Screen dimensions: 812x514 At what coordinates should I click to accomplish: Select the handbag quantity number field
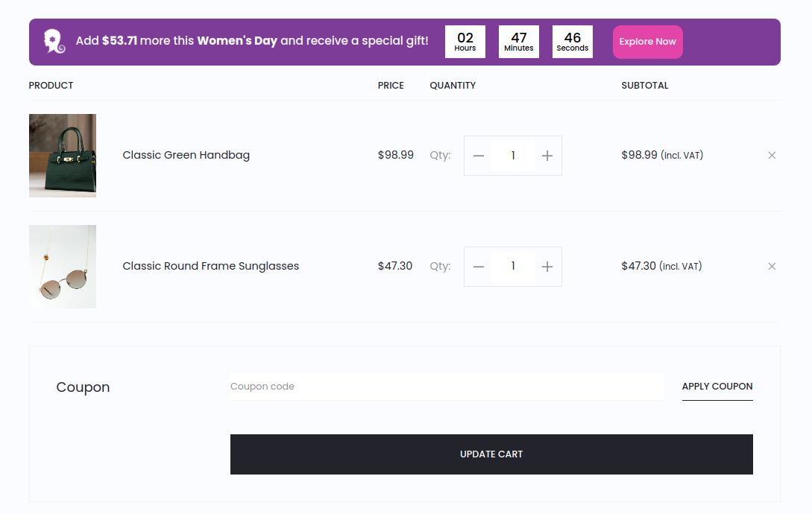point(513,156)
